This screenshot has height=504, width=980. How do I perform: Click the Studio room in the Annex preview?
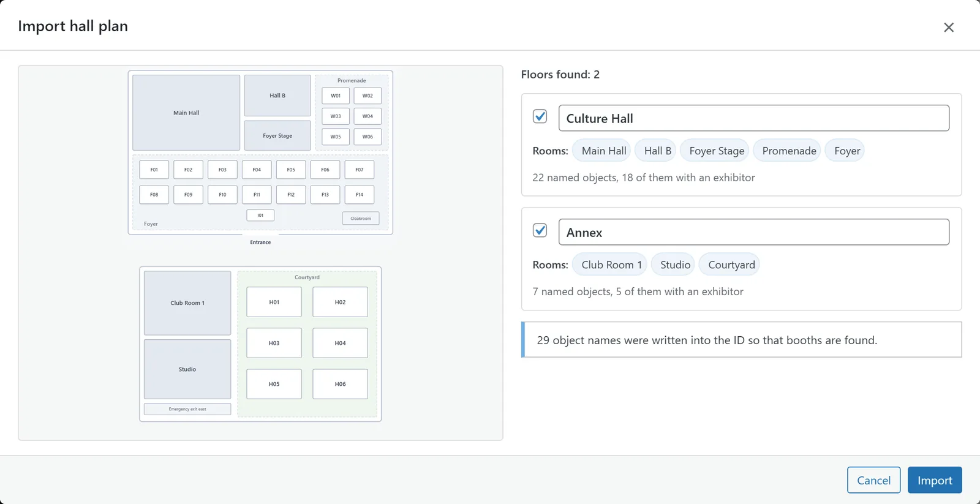[187, 369]
